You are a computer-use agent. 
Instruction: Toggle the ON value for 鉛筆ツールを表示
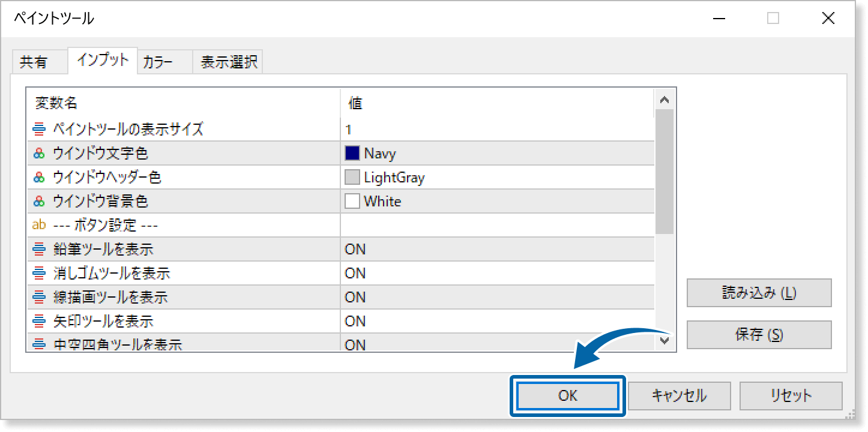[x=355, y=250]
